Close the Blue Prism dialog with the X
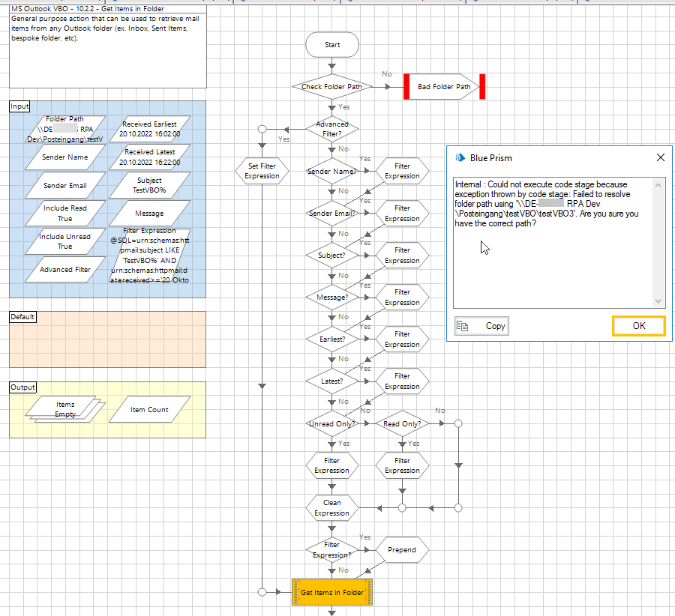This screenshot has height=616, width=675. pos(660,158)
